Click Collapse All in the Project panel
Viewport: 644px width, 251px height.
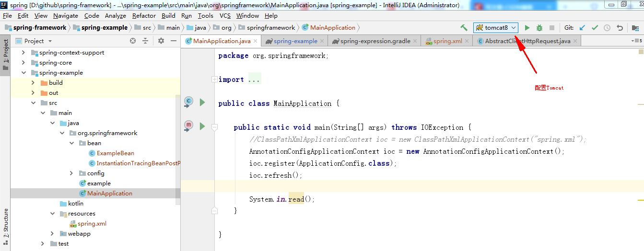tap(145, 41)
